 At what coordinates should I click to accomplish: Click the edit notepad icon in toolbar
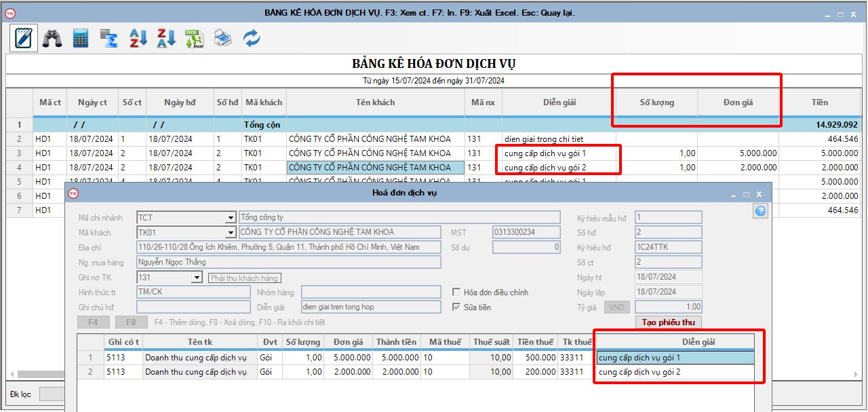pos(23,38)
